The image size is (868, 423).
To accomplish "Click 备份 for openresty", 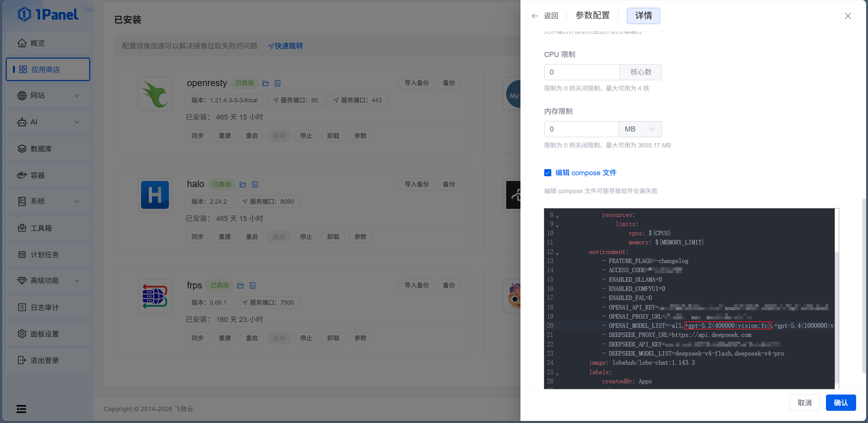I will 449,83.
